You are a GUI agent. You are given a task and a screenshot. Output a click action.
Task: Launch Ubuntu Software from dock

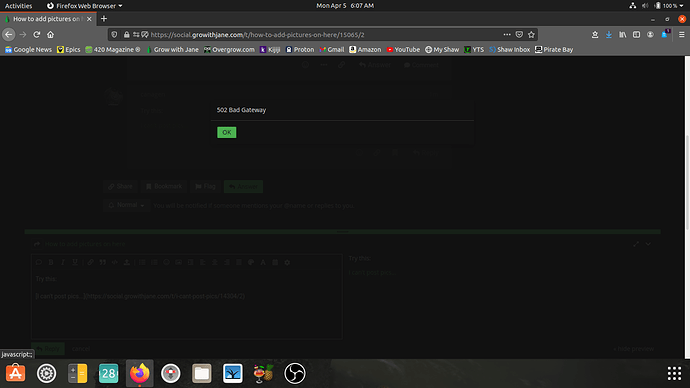tap(15, 373)
